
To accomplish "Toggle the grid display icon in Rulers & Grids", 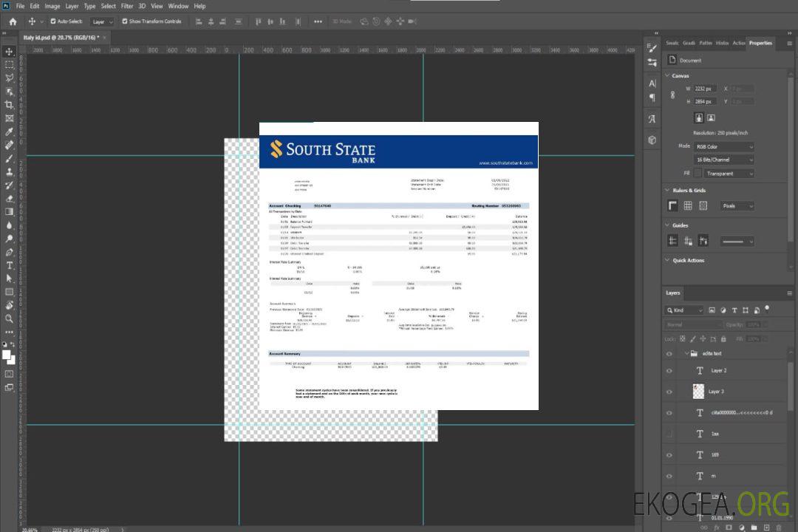I will click(688, 205).
